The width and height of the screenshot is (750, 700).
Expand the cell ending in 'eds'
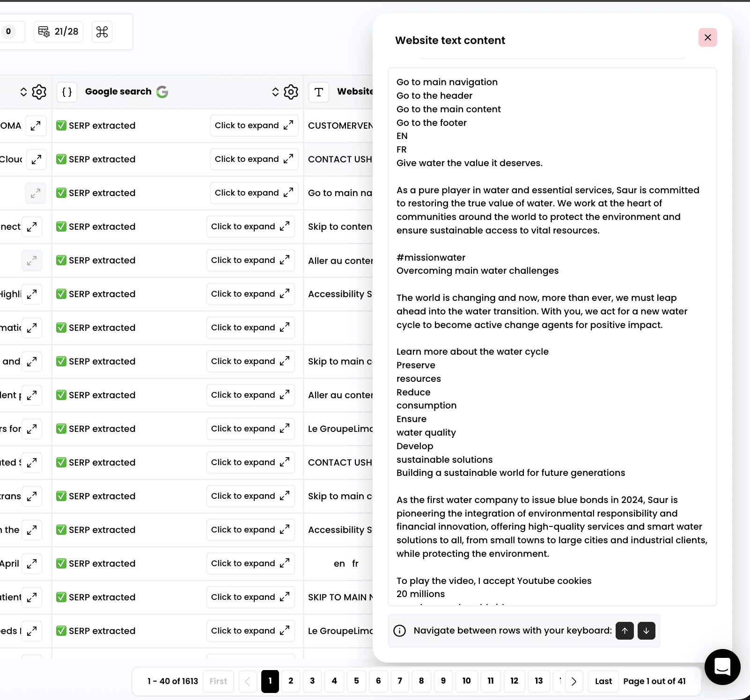point(32,631)
